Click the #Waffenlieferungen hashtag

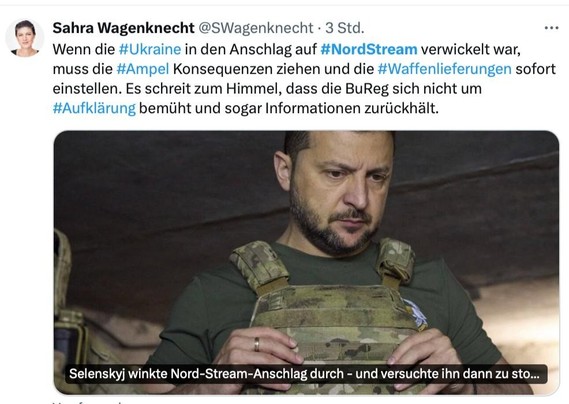click(445, 69)
